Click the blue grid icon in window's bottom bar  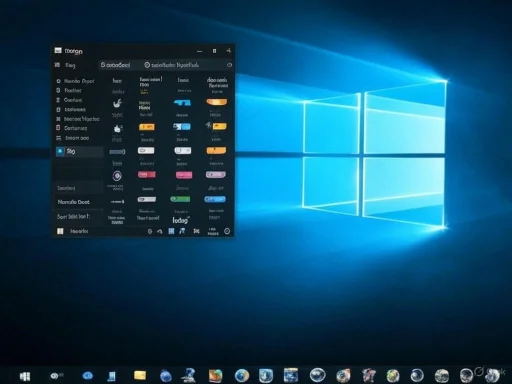click(171, 231)
